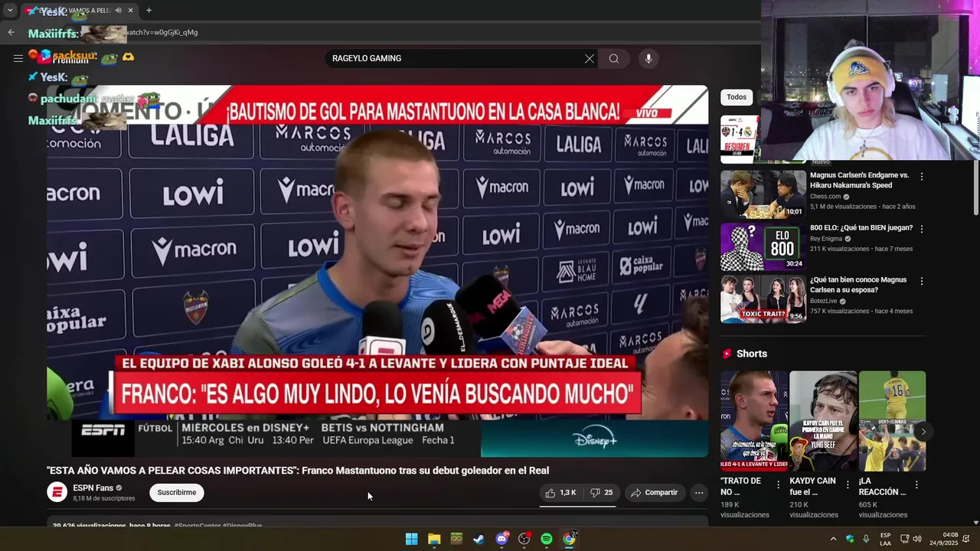Open options menu for 'TRATO DE NO' Short
The width and height of the screenshot is (980, 551).
coord(779,484)
